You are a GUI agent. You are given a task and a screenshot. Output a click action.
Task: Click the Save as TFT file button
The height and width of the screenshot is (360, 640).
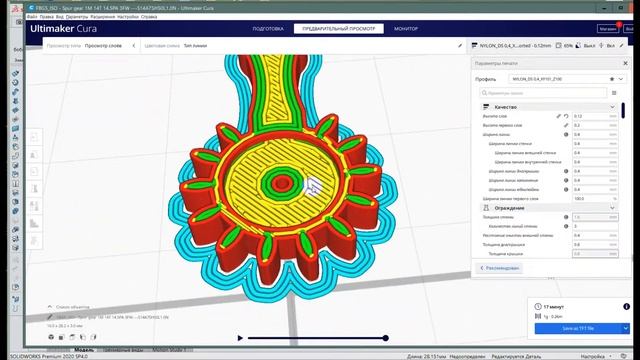coord(578,328)
